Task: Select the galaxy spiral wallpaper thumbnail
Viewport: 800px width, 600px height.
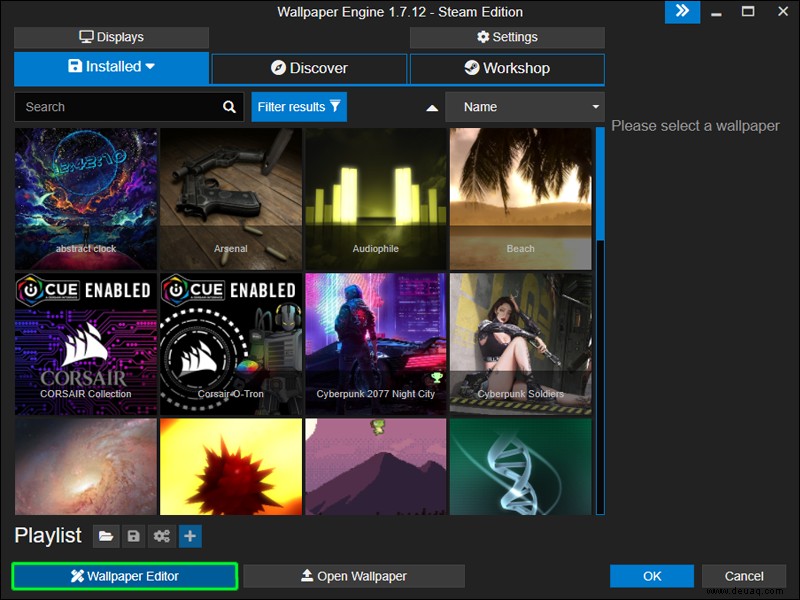Action: [86, 466]
